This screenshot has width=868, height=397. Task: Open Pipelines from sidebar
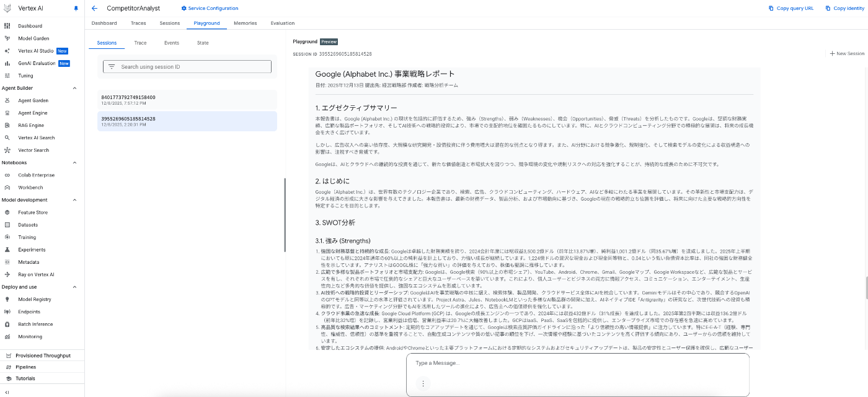pyautogui.click(x=25, y=367)
